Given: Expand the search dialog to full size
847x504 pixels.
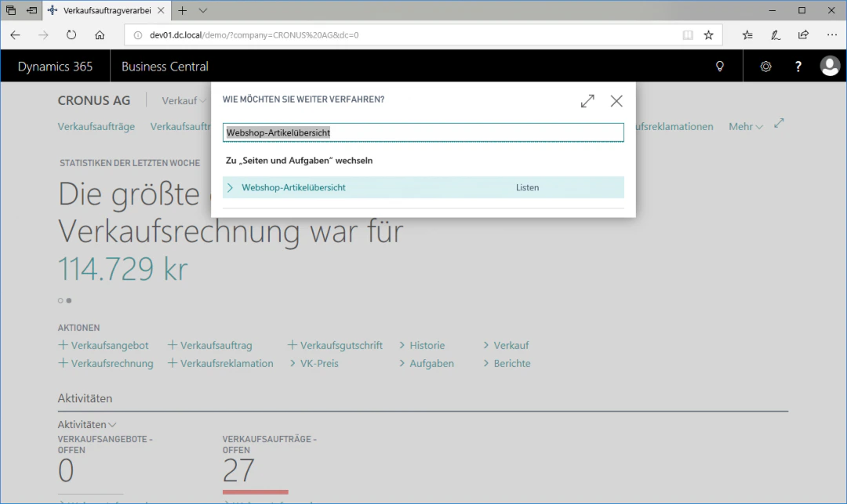Looking at the screenshot, I should (x=587, y=101).
